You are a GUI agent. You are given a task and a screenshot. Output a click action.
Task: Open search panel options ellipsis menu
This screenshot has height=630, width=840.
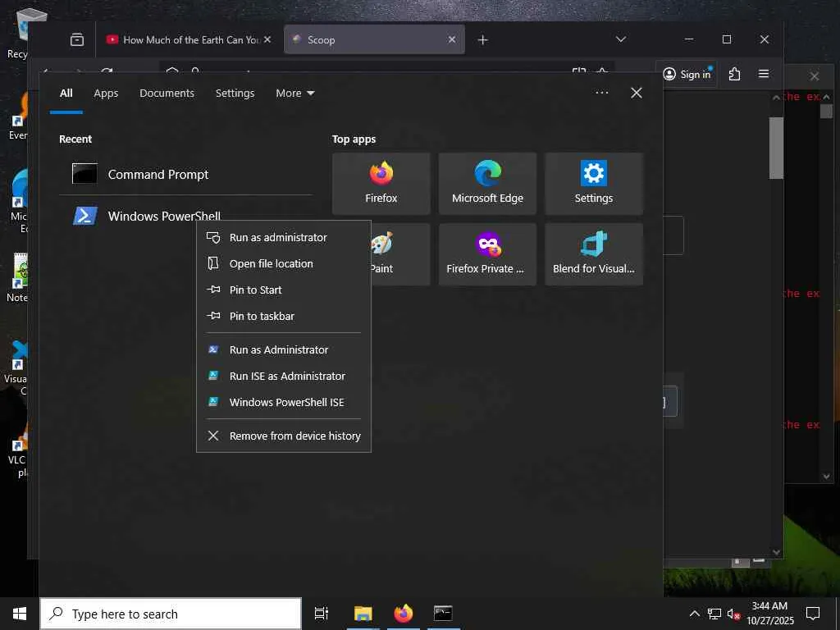[601, 93]
